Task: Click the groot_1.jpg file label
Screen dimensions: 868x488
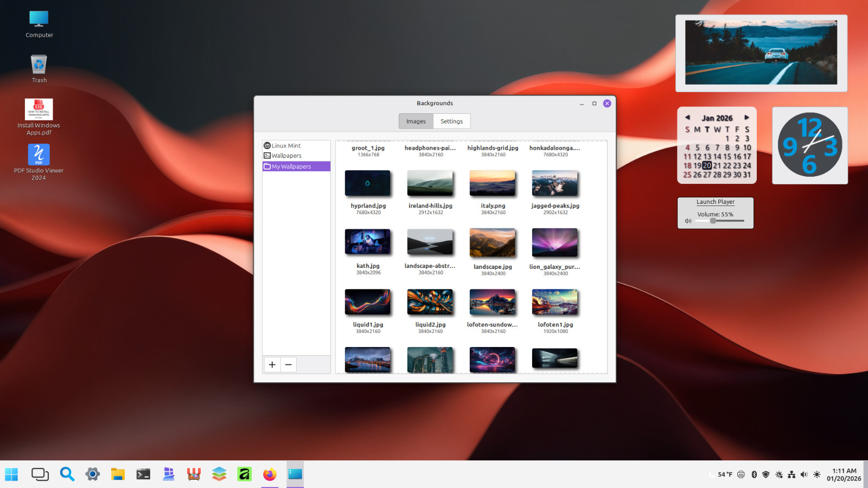Action: pos(368,148)
